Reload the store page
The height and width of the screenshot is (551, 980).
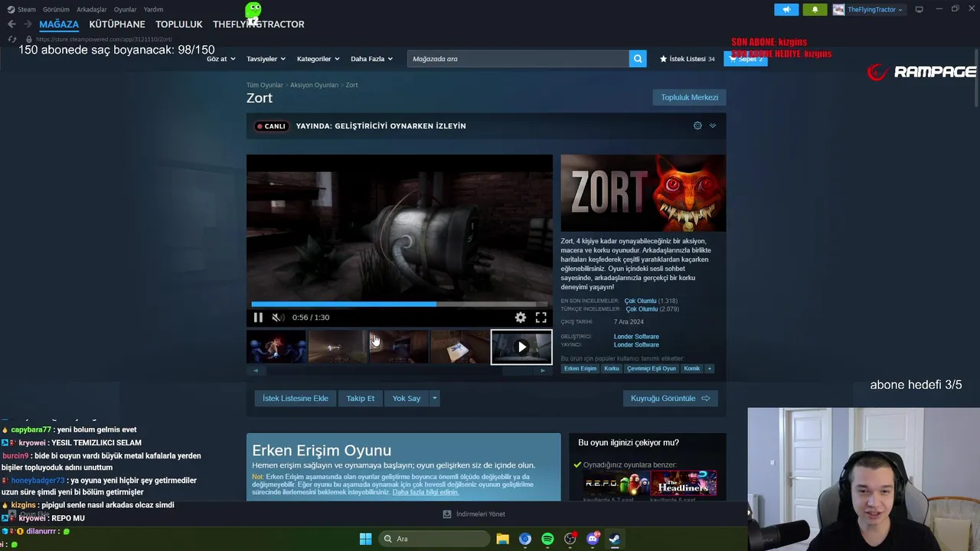(x=11, y=39)
